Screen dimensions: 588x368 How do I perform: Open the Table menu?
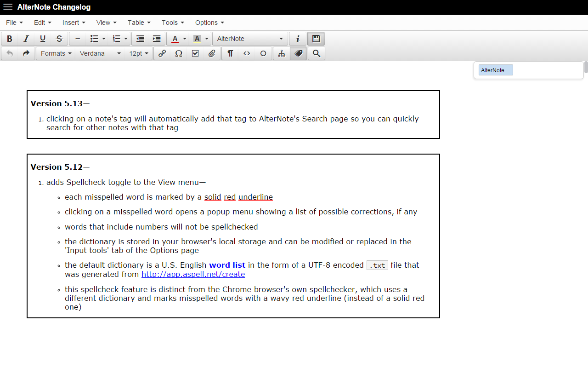[139, 23]
